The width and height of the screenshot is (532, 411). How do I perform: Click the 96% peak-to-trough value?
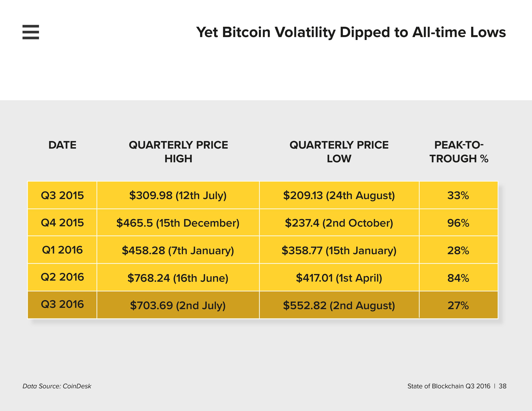pos(458,223)
